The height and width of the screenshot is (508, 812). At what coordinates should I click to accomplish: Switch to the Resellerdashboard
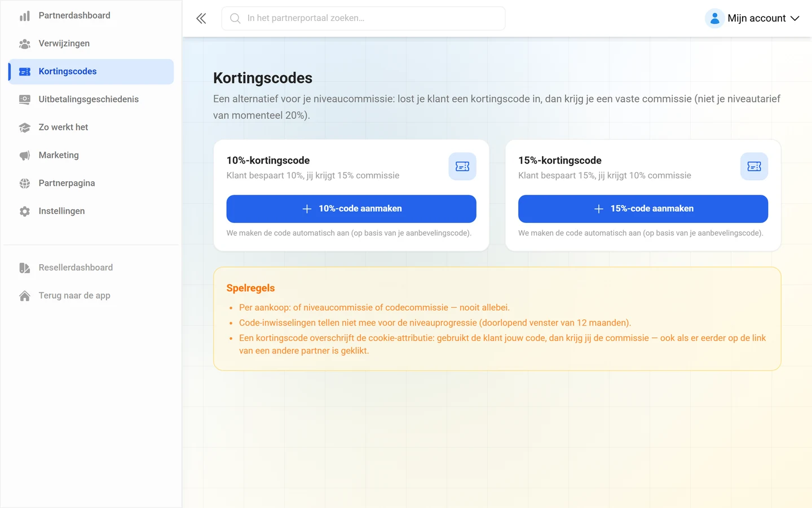[x=91, y=268]
